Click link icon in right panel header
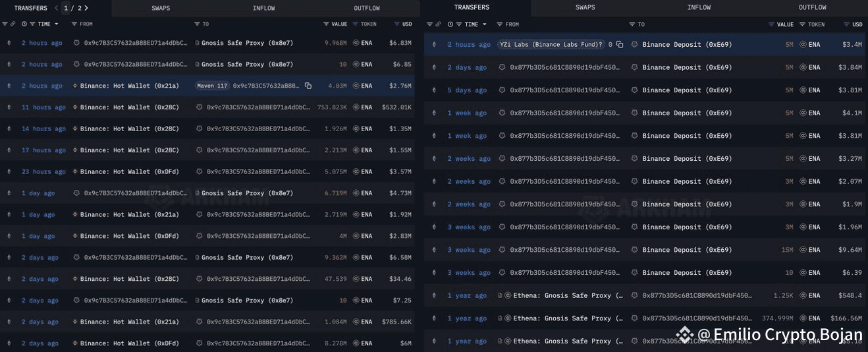The height and width of the screenshot is (352, 868). click(x=437, y=24)
